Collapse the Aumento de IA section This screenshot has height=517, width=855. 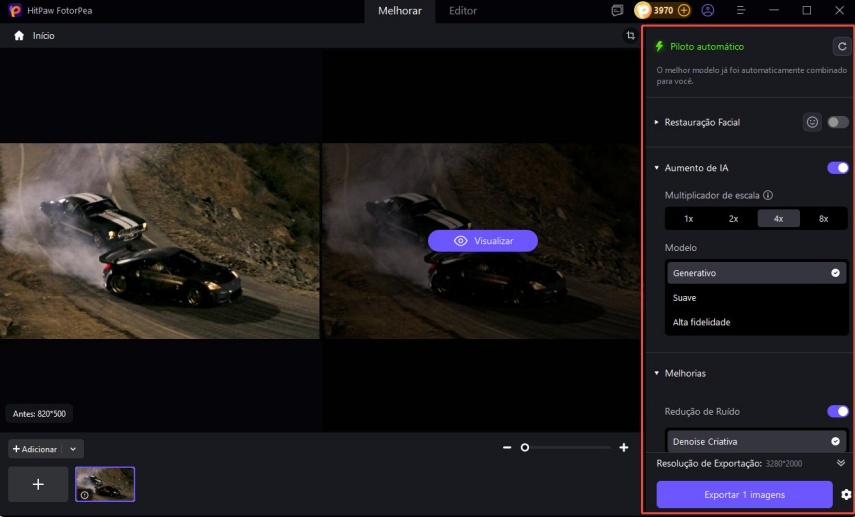pos(657,168)
